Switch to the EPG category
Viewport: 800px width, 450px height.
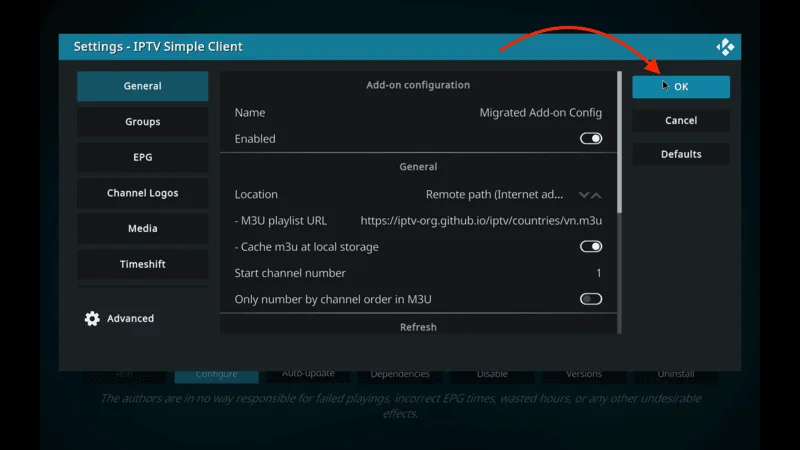click(142, 157)
